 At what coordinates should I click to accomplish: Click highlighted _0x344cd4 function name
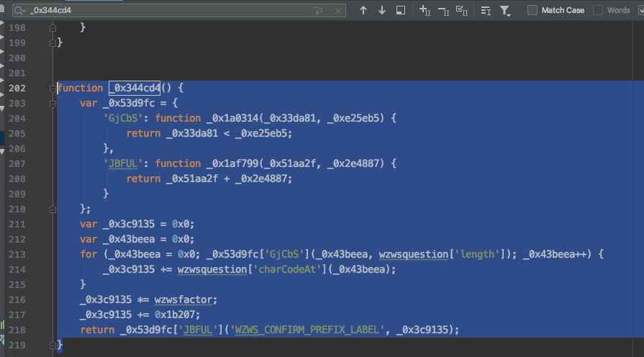[x=135, y=88]
